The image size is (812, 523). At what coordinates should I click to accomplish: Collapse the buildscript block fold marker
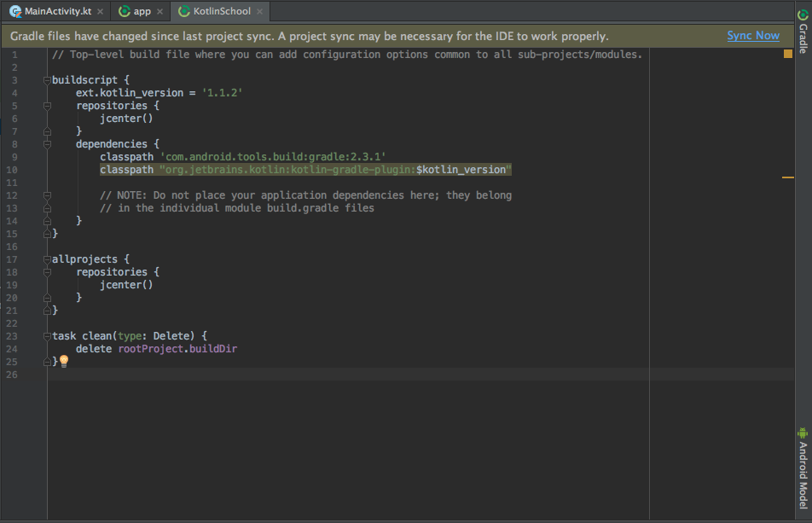coord(47,80)
